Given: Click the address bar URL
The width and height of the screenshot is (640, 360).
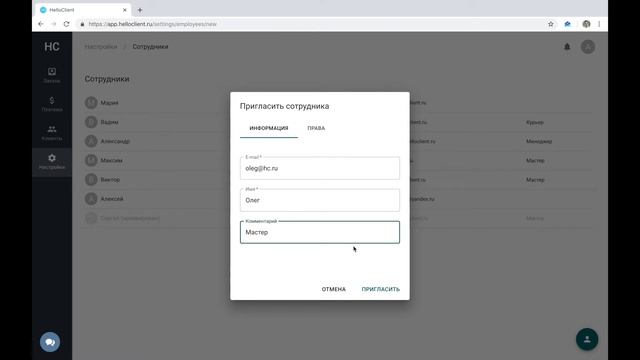Looking at the screenshot, I should click(153, 24).
